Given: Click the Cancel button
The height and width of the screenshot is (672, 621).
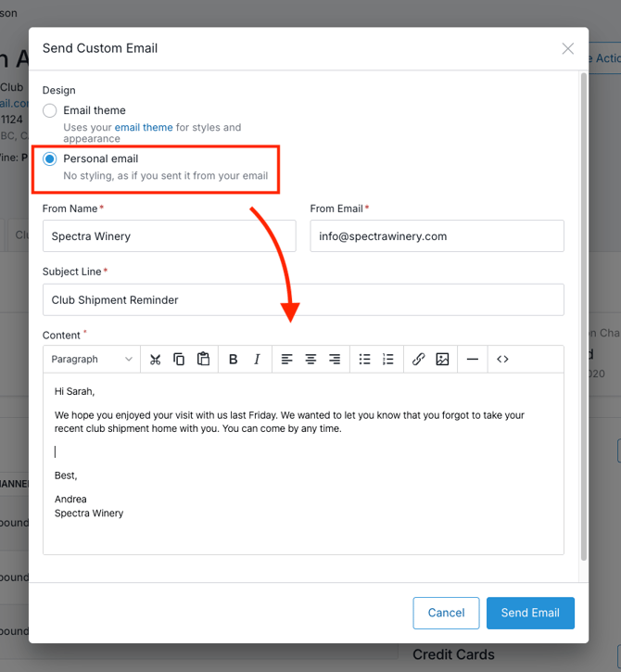Looking at the screenshot, I should [446, 613].
